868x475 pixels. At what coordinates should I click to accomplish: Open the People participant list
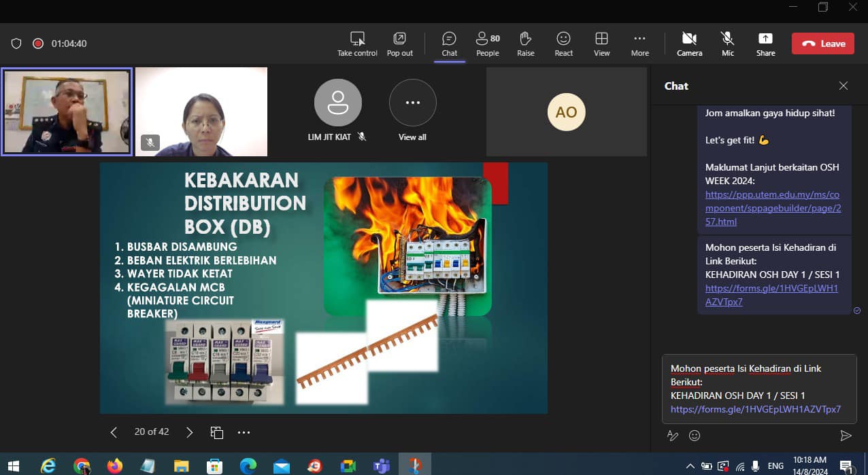pyautogui.click(x=487, y=43)
